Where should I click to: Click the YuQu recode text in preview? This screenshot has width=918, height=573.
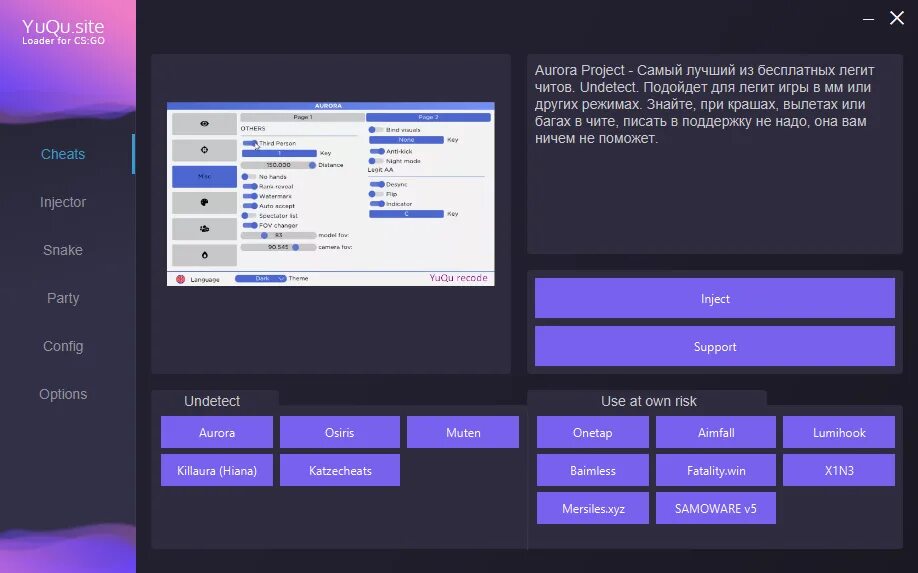tap(458, 278)
